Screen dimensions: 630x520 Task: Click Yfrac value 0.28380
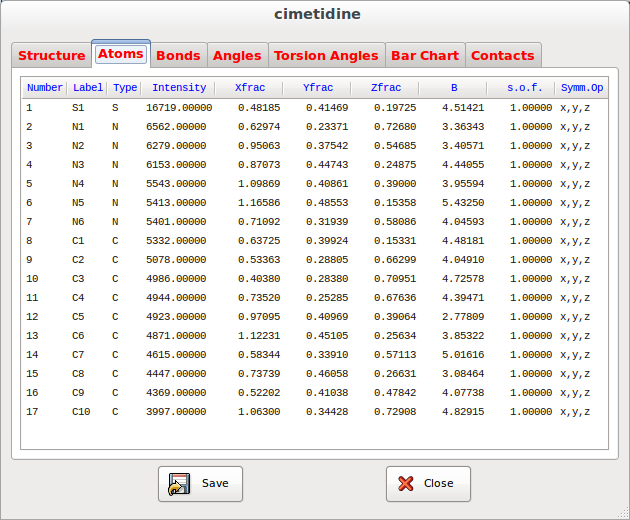pyautogui.click(x=327, y=278)
